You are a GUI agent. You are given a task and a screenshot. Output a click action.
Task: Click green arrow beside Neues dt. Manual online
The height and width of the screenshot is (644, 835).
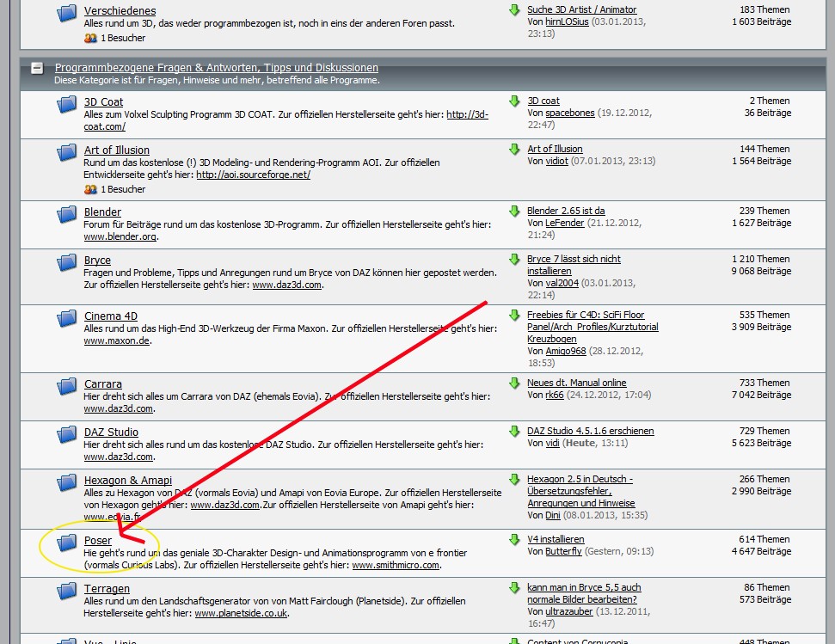pos(514,383)
